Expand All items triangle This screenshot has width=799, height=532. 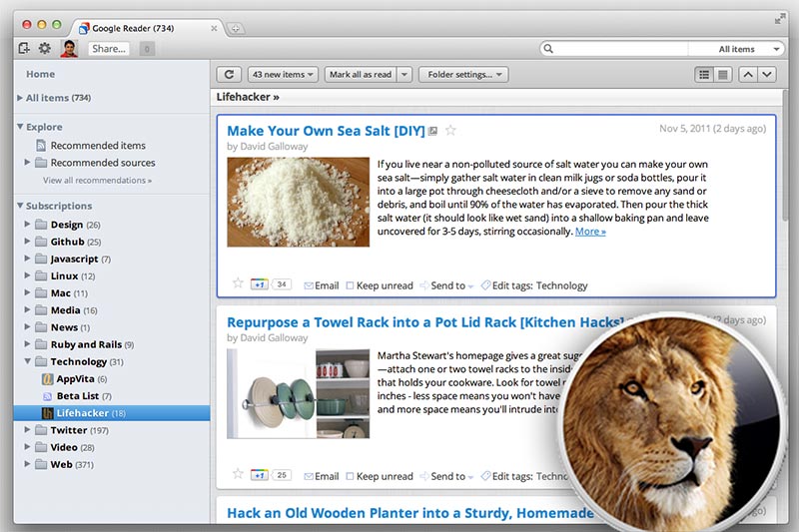pos(20,97)
